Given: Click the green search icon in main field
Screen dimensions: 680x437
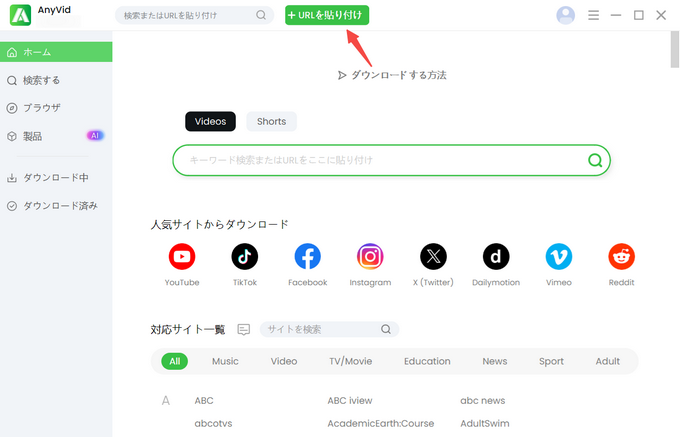Looking at the screenshot, I should 595,160.
